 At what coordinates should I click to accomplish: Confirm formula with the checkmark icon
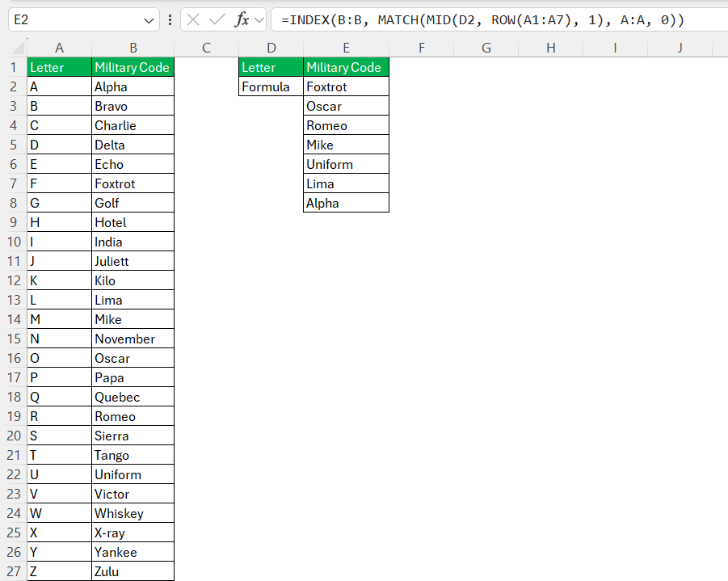(217, 19)
